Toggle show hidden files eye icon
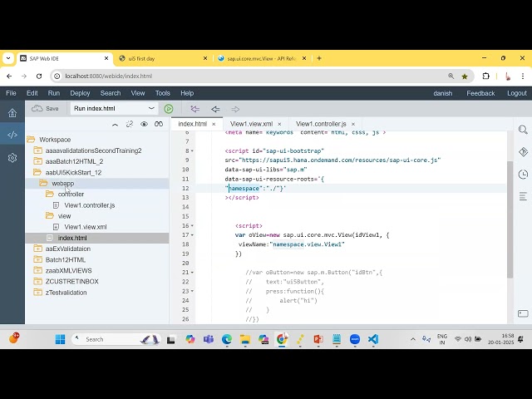The width and height of the screenshot is (532, 399). click(144, 124)
